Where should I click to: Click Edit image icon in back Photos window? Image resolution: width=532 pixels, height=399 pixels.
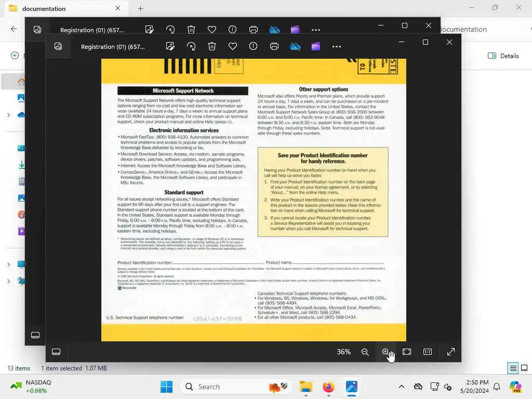tap(149, 30)
